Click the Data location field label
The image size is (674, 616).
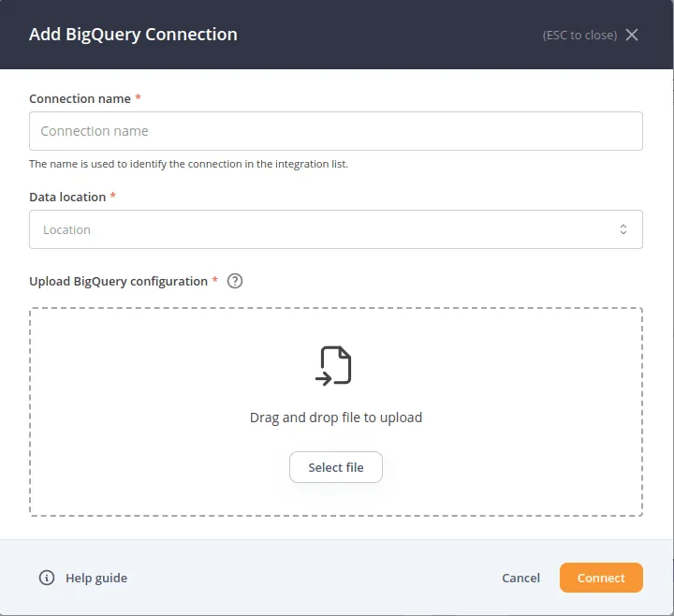click(67, 197)
